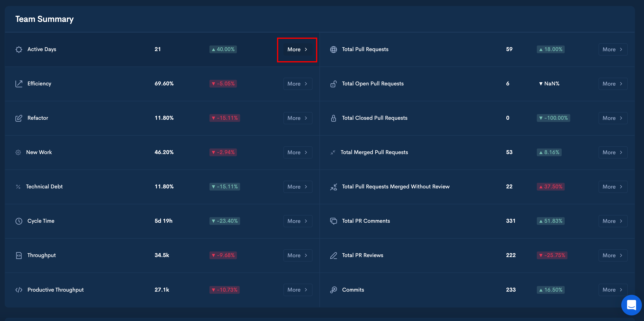Click the Commits icon
The width and height of the screenshot is (644, 321).
click(x=334, y=290)
